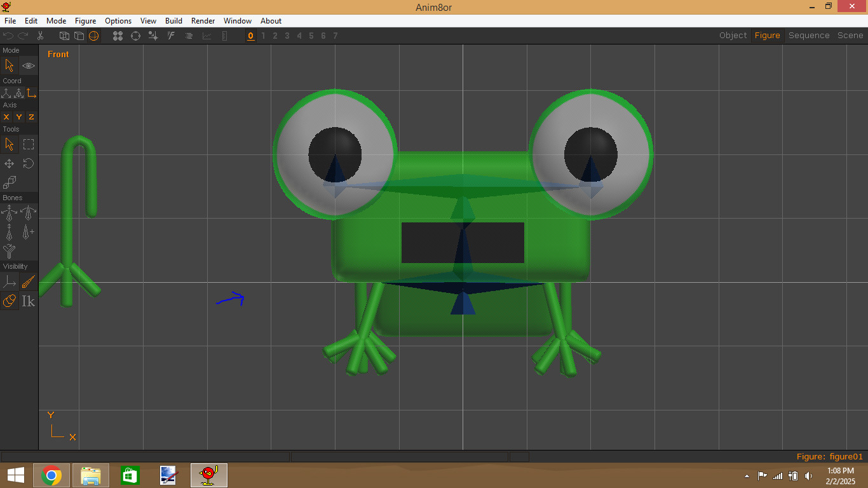Click the arc rotate circle icon
This screenshot has height=488, width=868.
[x=135, y=36]
